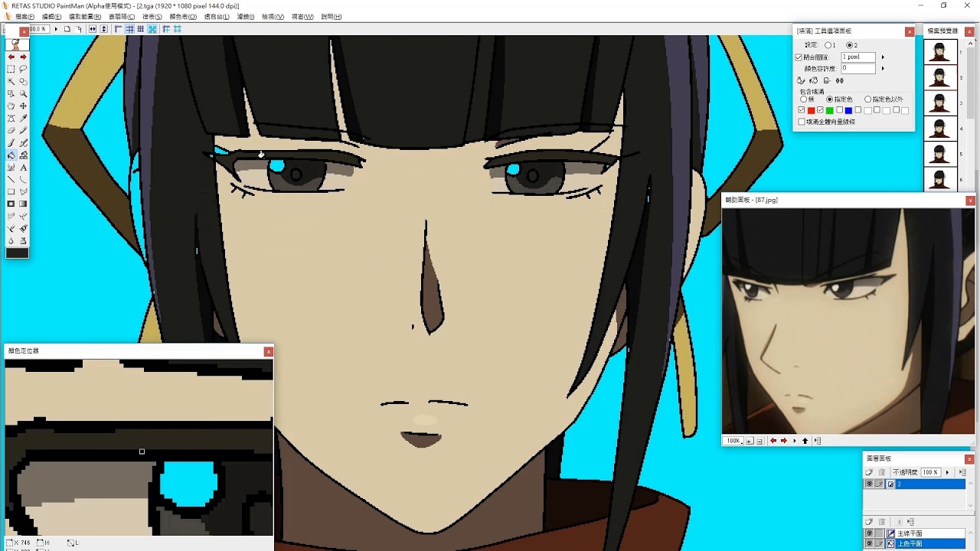Open the 說明 (Help) menu
Viewport: 980px width, 551px height.
tap(332, 17)
